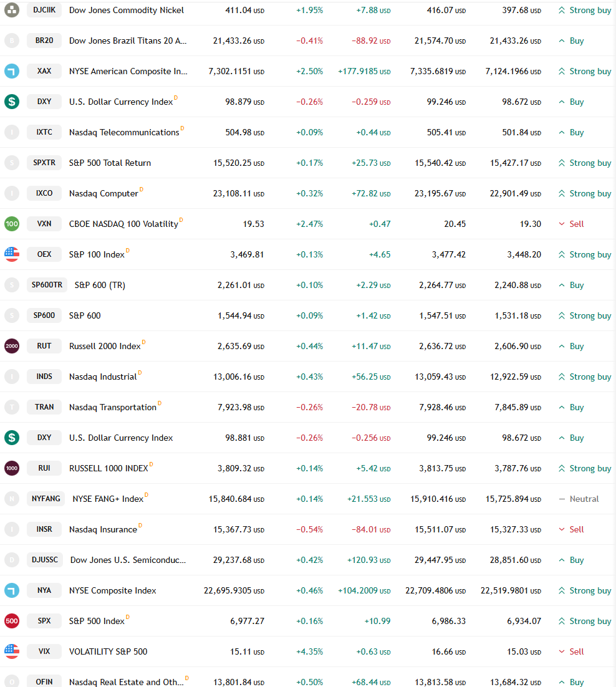Click the NYA NYSE Composite logo icon
This screenshot has width=616, height=687.
click(12, 590)
